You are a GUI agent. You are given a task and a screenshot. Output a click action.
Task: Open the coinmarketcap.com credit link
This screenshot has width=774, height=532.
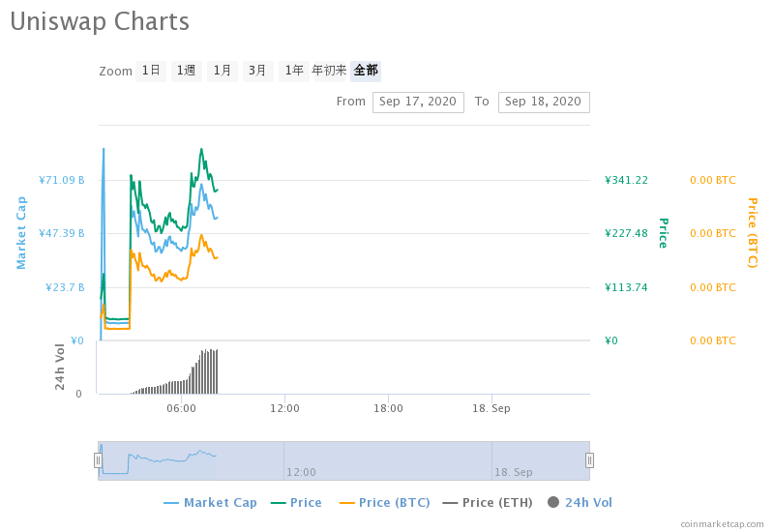tap(722, 524)
